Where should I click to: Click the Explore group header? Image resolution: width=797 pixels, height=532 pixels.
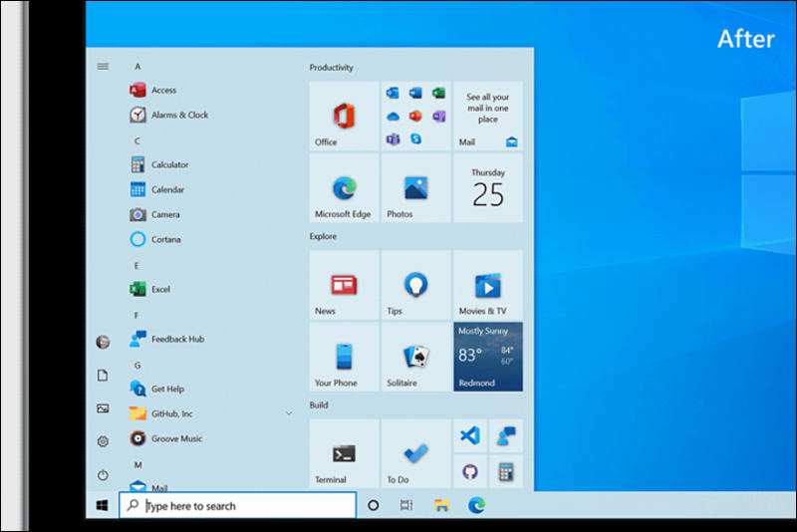pos(323,236)
